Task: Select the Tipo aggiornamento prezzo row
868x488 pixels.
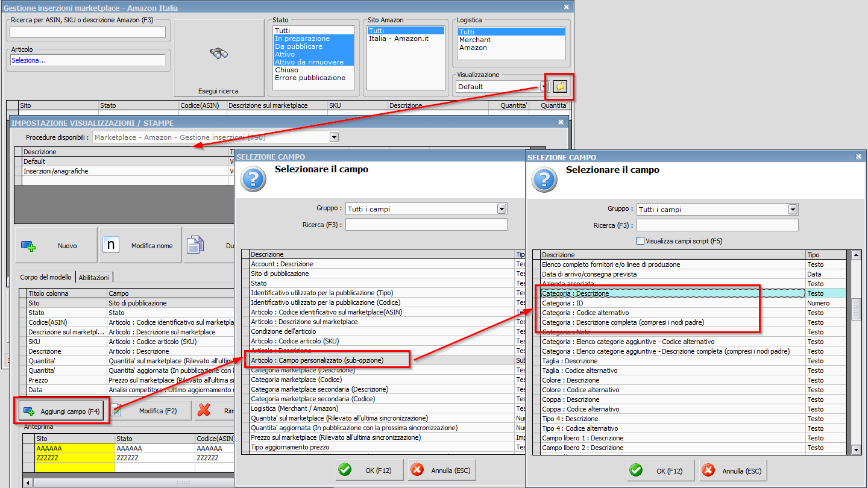Action: pos(383,447)
